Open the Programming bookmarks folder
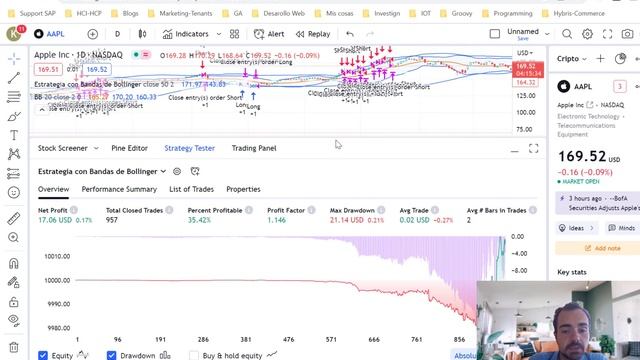640x360 pixels. pyautogui.click(x=507, y=13)
